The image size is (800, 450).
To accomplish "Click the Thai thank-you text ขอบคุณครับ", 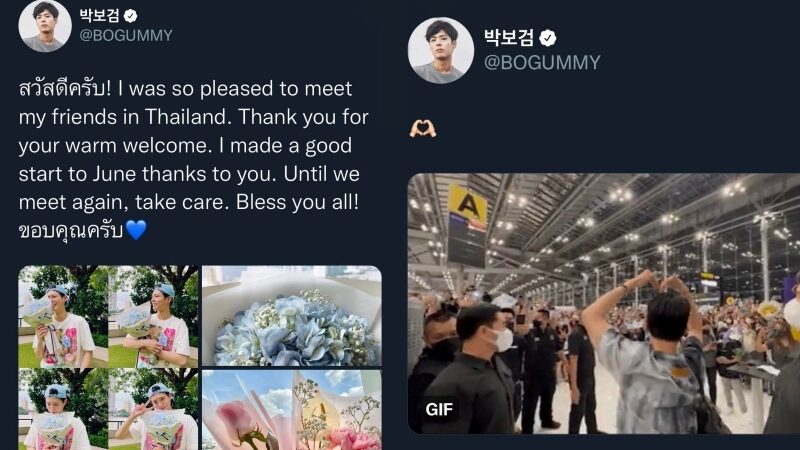I will click(x=71, y=231).
